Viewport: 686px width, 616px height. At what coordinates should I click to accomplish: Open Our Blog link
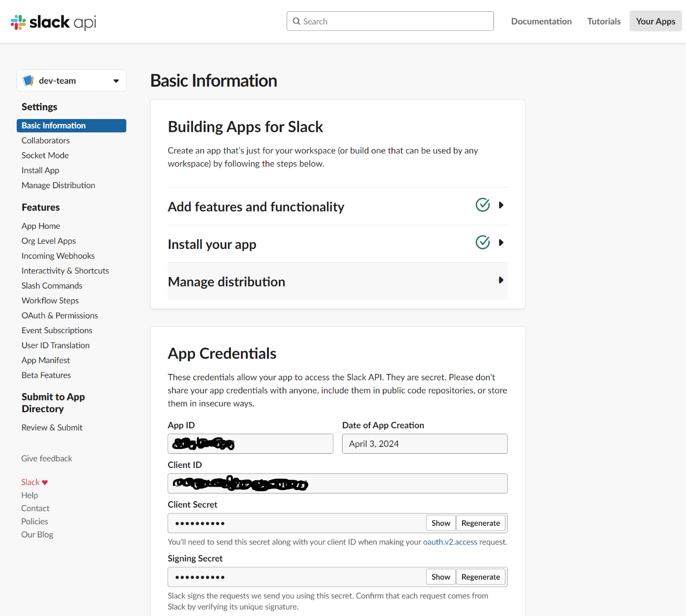coord(37,535)
